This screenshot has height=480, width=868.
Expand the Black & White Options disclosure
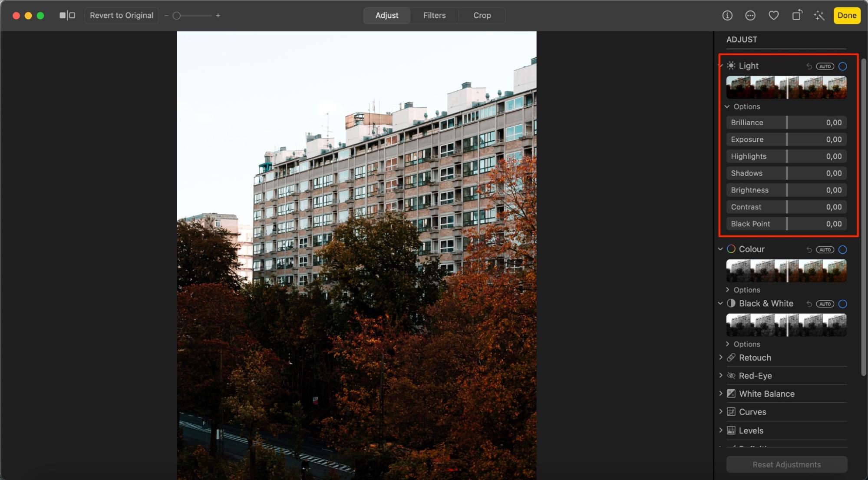click(x=727, y=344)
